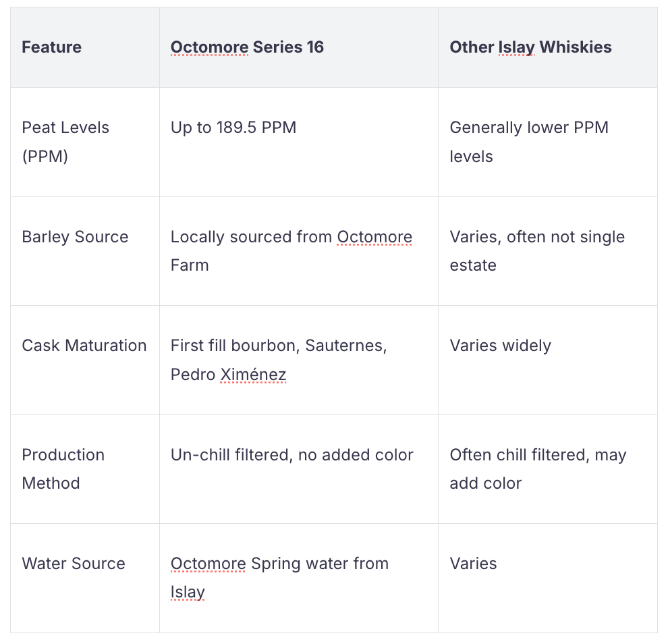Click the "Octomore Spring water from" text
Screen dimensions: 668x644
[279, 564]
